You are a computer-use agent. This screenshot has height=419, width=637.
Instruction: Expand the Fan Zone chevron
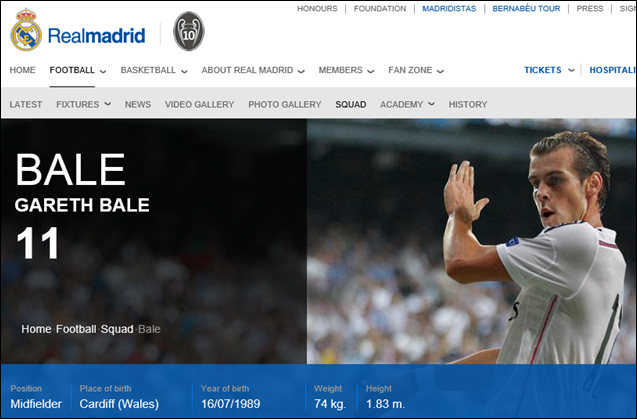(440, 71)
